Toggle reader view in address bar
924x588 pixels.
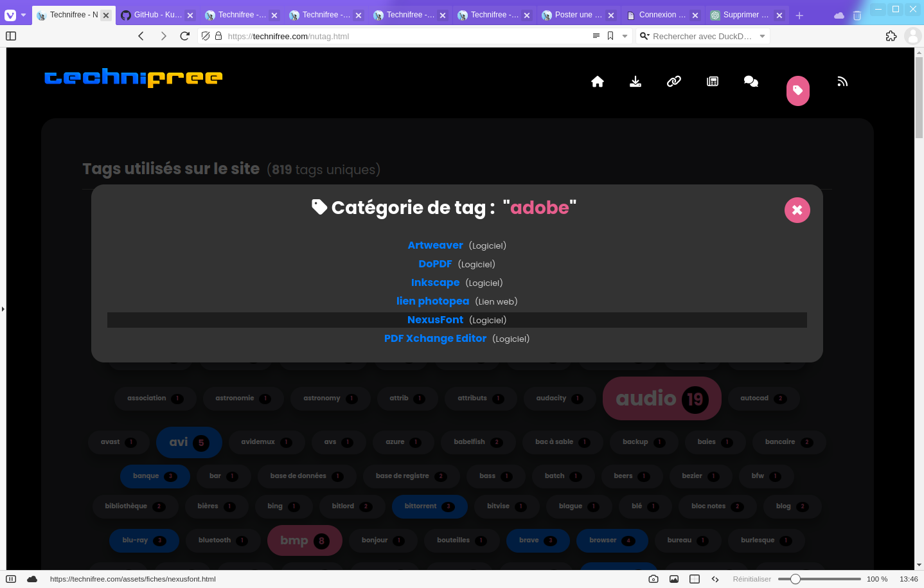pos(596,36)
